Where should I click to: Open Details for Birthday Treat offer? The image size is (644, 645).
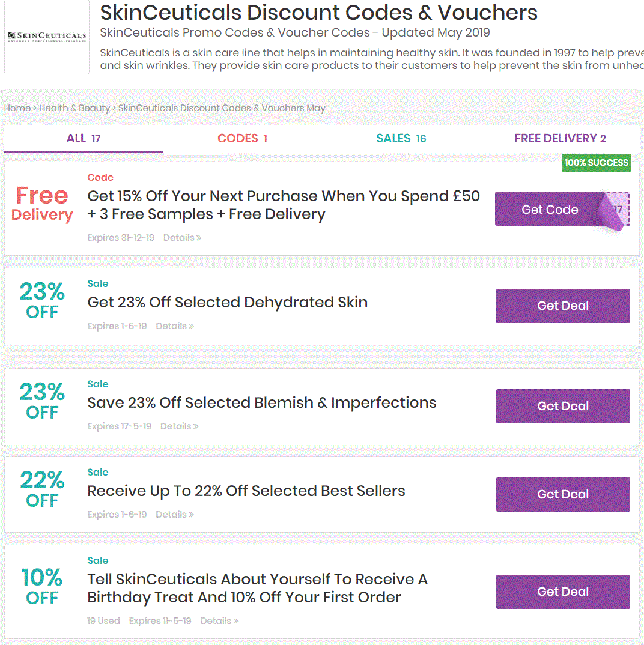pyautogui.click(x=219, y=621)
